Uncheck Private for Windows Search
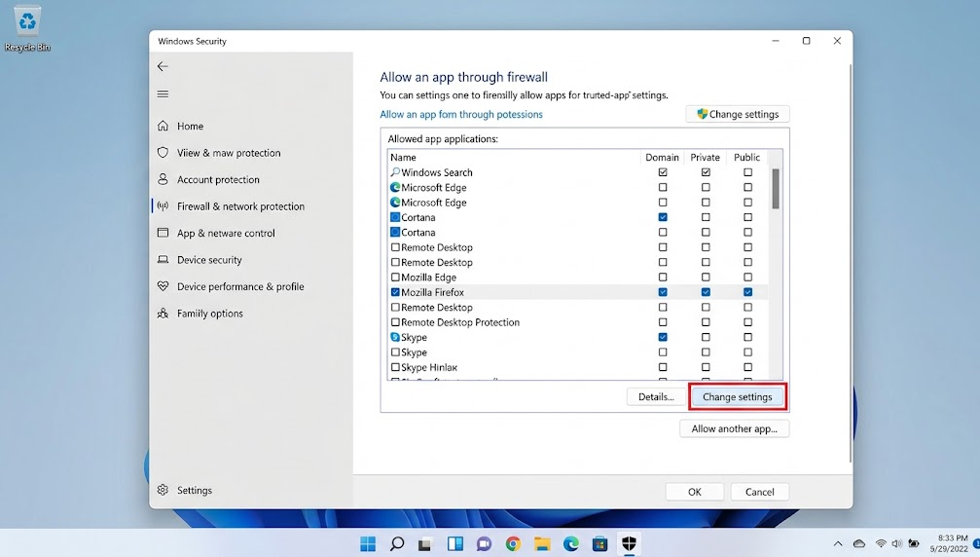The width and height of the screenshot is (980, 557). 706,172
